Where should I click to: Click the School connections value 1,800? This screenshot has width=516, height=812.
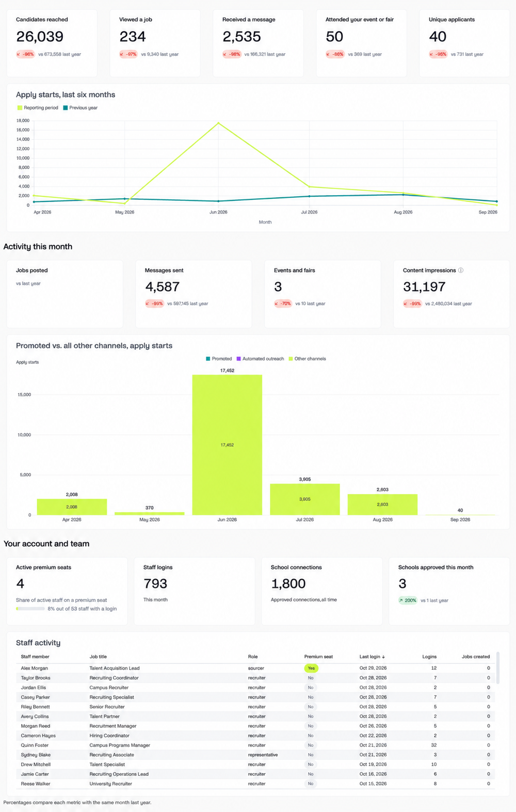[x=288, y=584]
